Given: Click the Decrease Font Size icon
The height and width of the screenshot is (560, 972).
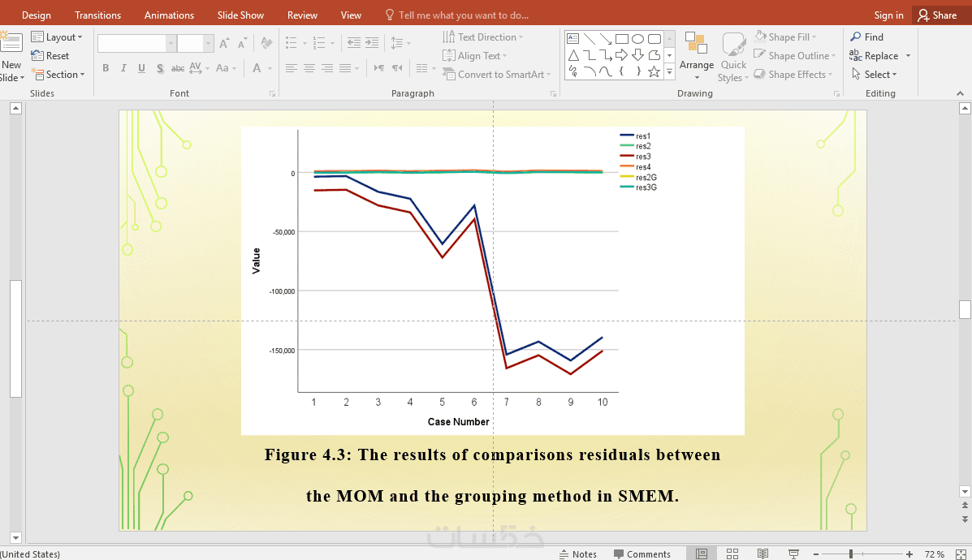Looking at the screenshot, I should point(242,43).
